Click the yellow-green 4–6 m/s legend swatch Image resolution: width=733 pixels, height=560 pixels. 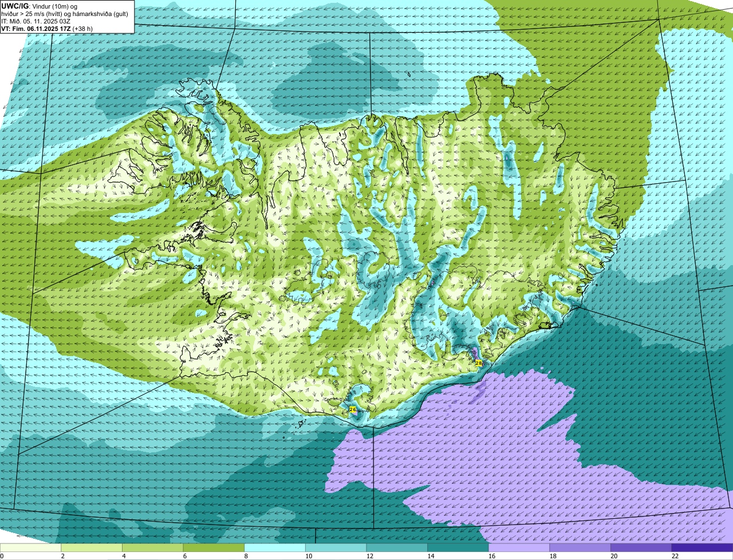pos(153,547)
